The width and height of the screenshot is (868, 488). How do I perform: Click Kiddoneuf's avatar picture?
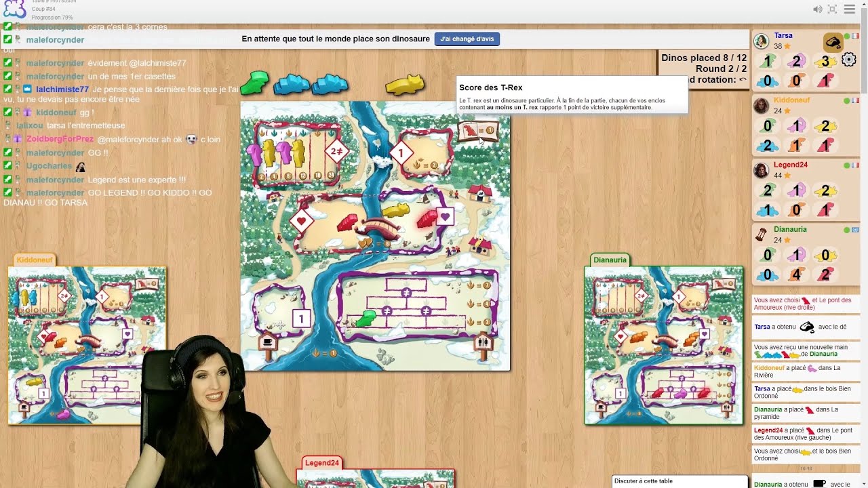762,106
